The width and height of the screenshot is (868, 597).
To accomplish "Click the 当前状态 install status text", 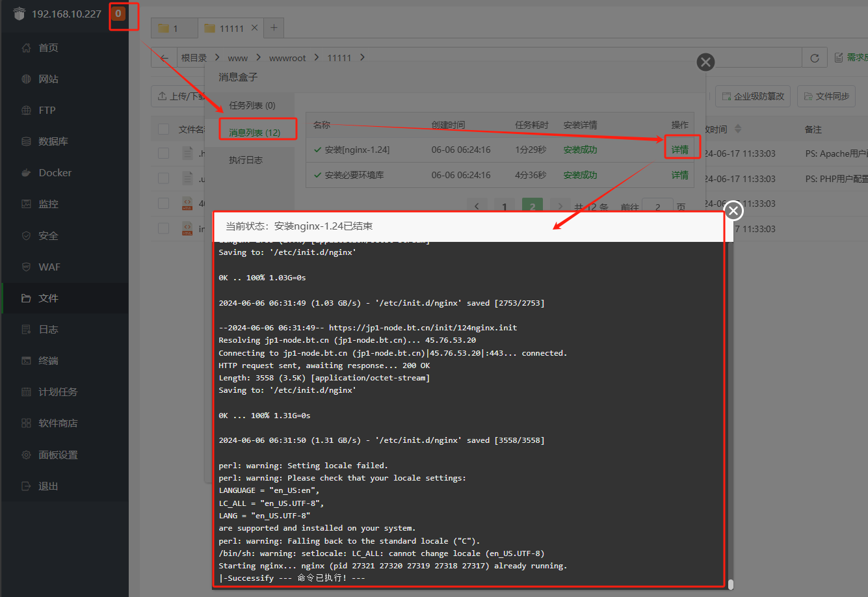I will click(299, 226).
